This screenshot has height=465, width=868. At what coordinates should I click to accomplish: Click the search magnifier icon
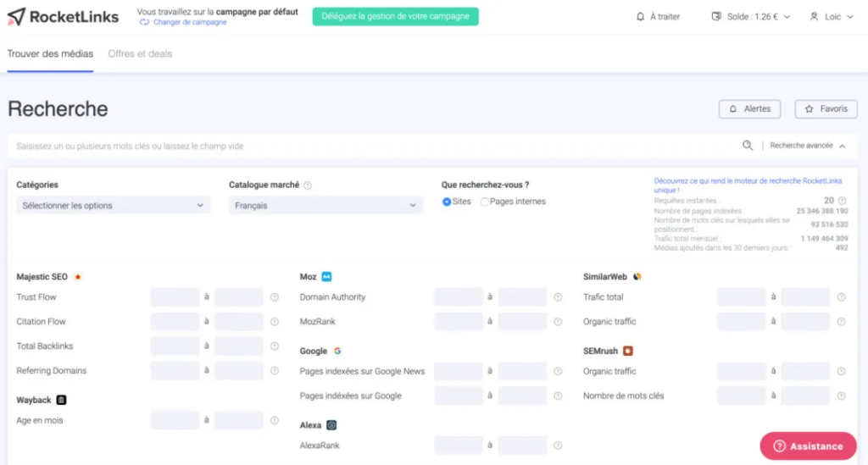748,146
